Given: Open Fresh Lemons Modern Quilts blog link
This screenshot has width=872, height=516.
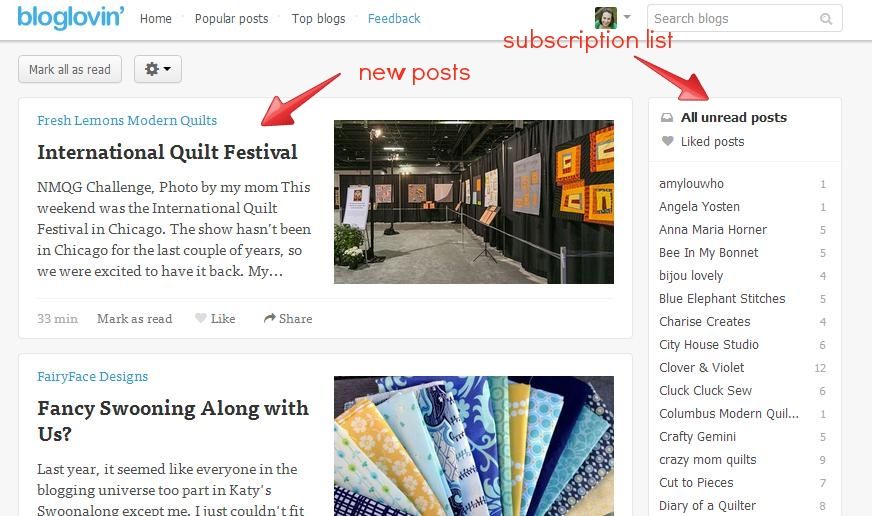Looking at the screenshot, I should pyautogui.click(x=127, y=120).
